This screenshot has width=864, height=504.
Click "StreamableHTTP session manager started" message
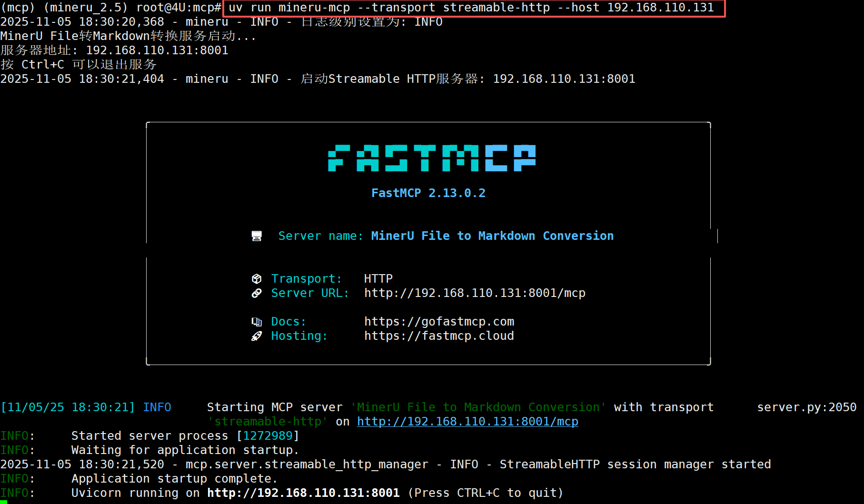[636, 464]
